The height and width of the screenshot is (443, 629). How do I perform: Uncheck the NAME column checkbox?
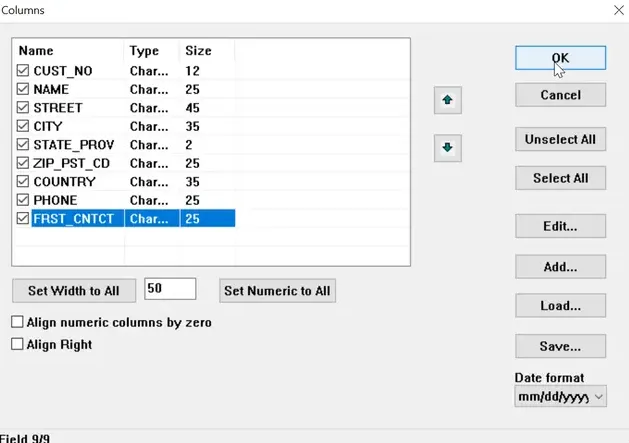coord(23,89)
